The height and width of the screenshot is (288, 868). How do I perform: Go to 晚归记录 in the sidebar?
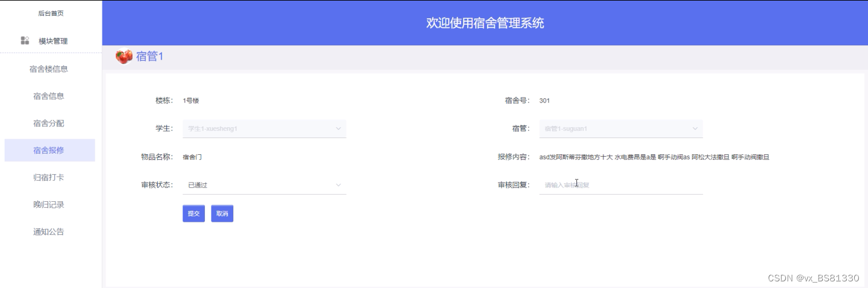click(x=49, y=204)
